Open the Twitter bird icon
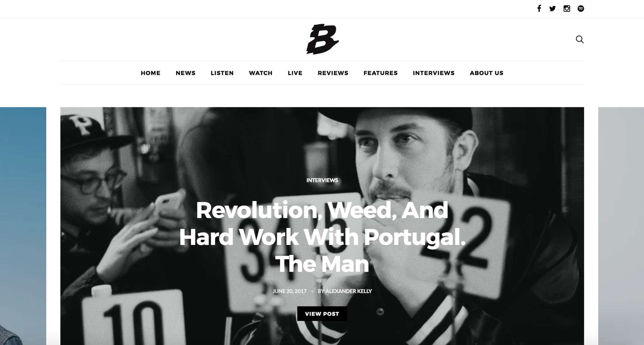This screenshot has height=345, width=644. click(552, 9)
